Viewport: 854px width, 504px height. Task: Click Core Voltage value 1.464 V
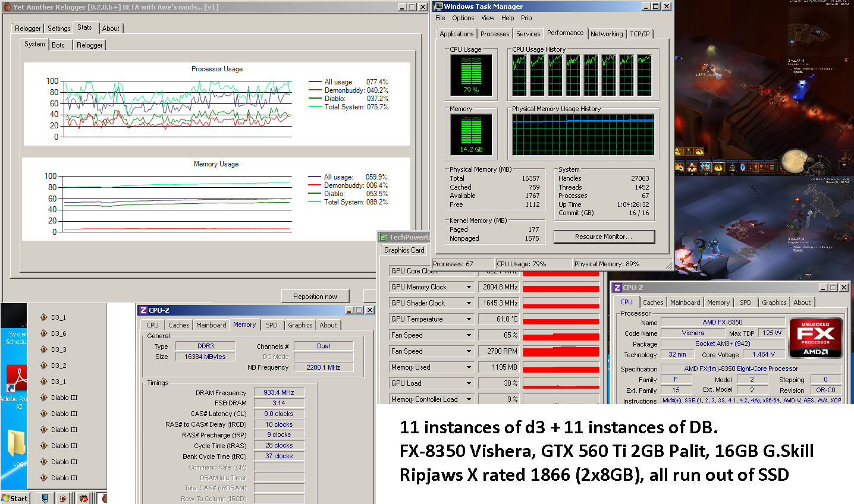[x=764, y=354]
